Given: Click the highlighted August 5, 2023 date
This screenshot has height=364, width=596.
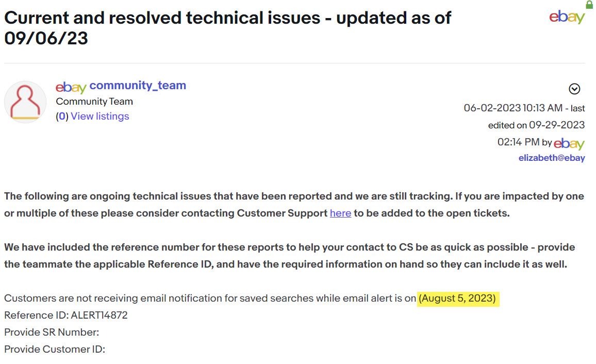Looking at the screenshot, I should pyautogui.click(x=457, y=299).
